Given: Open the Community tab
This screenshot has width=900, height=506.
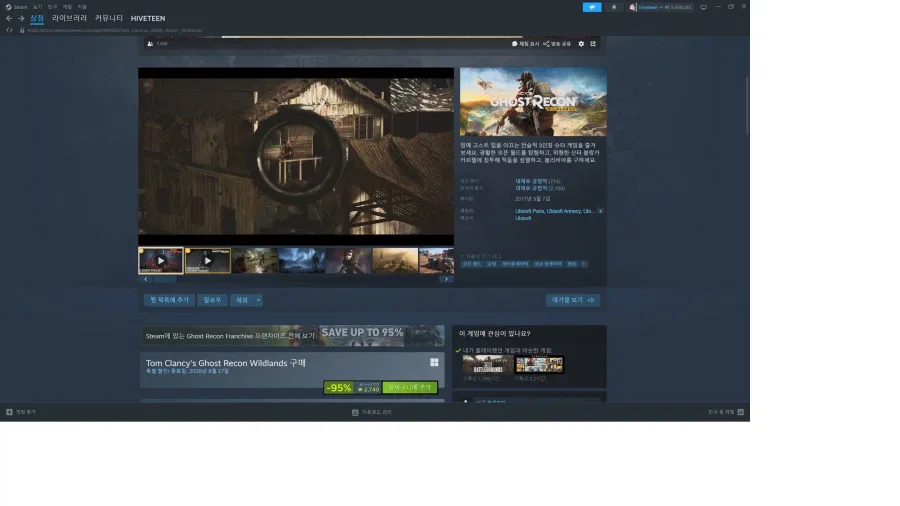Looking at the screenshot, I should point(108,18).
